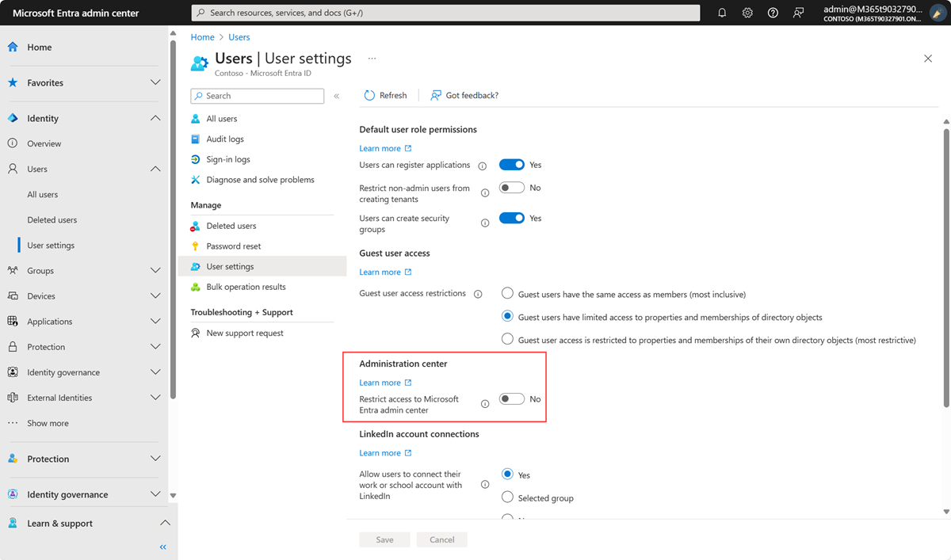This screenshot has height=560, width=951.
Task: Expand the Applications section in sidebar
Action: coord(155,322)
